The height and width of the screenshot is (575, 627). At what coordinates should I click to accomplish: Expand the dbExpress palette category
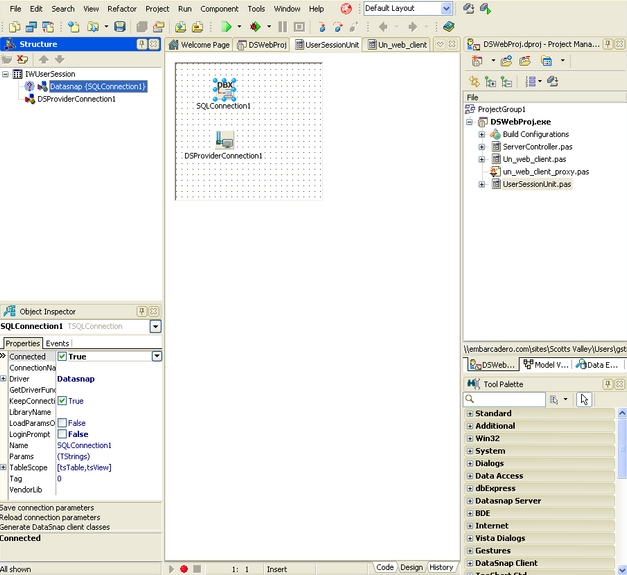470,488
